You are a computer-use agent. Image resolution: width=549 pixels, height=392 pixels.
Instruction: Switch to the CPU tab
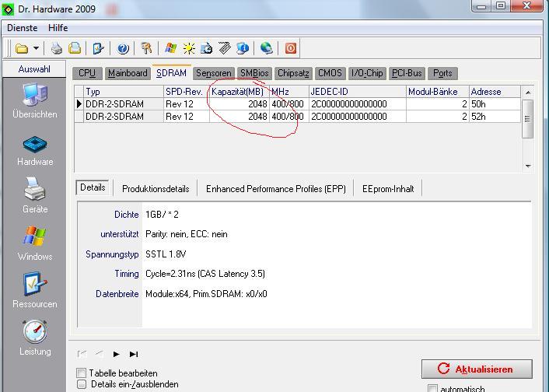click(x=87, y=73)
